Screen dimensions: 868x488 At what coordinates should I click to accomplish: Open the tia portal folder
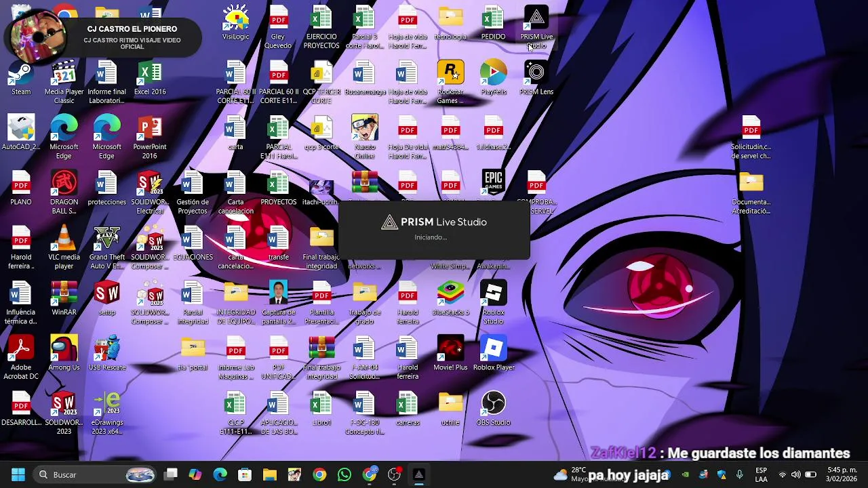coord(193,353)
